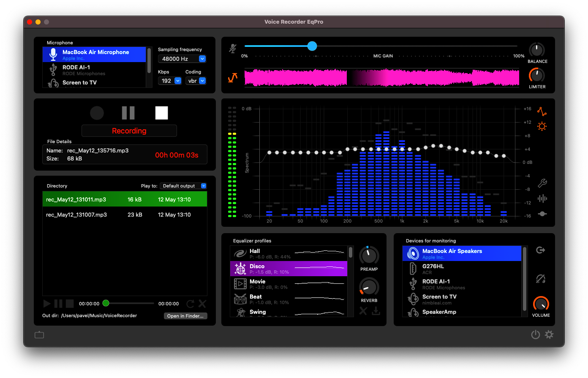
Task: Select the Hall equalizer profile
Action: [x=289, y=253]
